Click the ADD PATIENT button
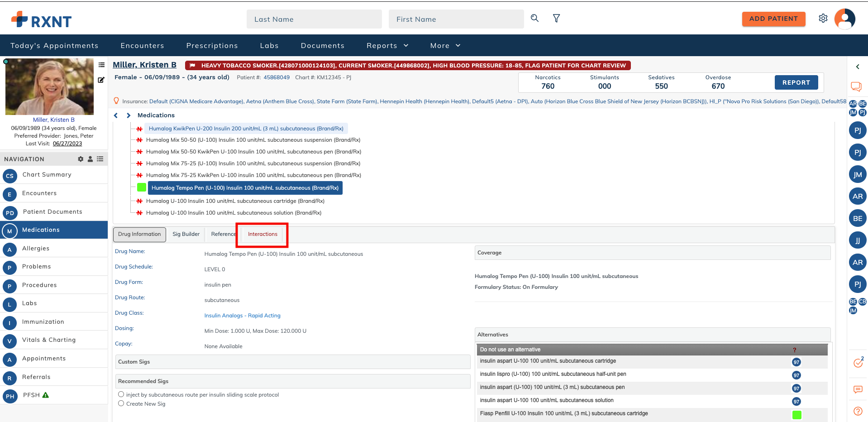This screenshot has width=868, height=422. (773, 19)
